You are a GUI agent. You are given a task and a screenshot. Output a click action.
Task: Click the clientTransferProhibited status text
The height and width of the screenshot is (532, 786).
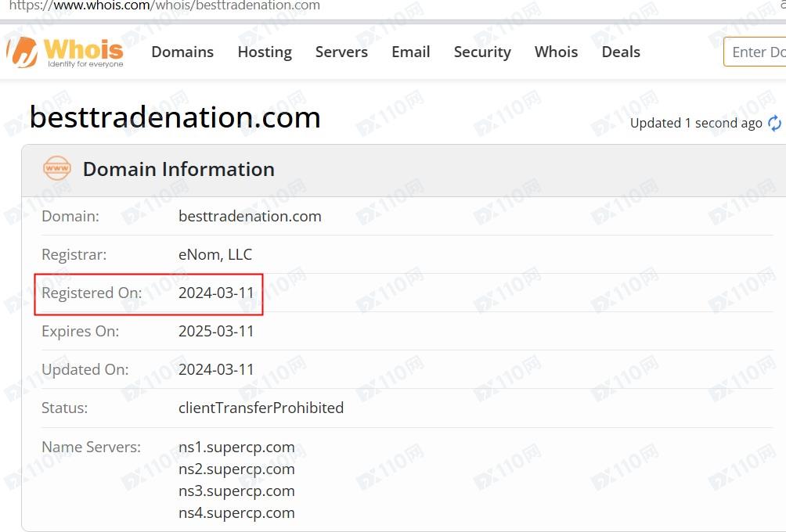pyautogui.click(x=261, y=408)
